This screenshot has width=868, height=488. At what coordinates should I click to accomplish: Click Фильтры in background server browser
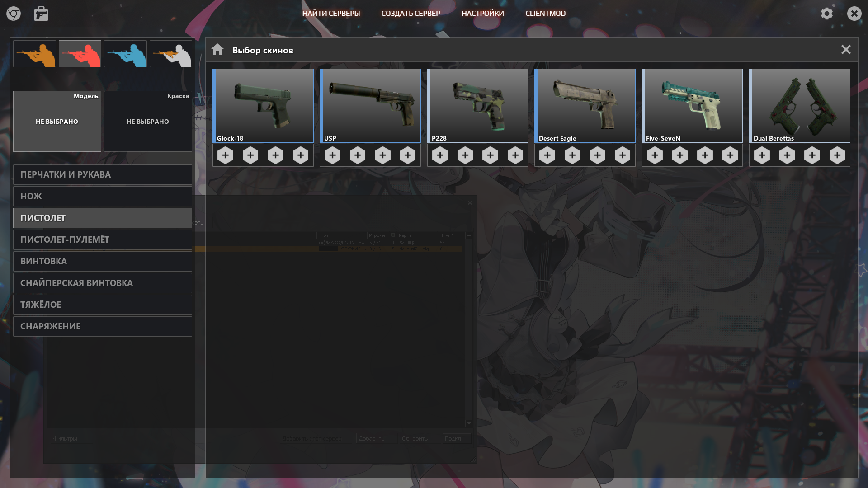[x=71, y=438]
